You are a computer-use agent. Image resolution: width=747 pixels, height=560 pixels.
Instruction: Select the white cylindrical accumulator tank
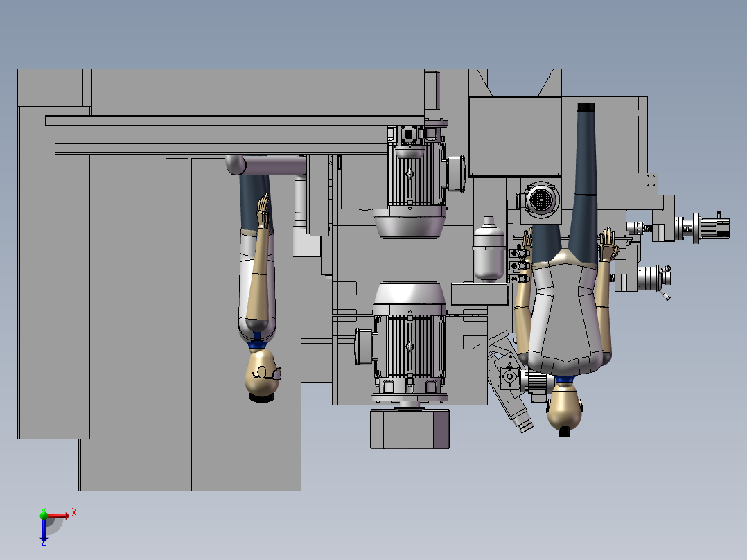[489, 250]
